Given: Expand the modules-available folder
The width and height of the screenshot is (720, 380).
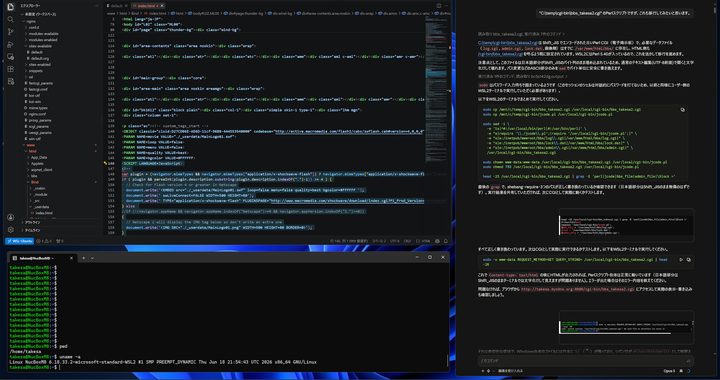Looking at the screenshot, I should click(x=43, y=34).
